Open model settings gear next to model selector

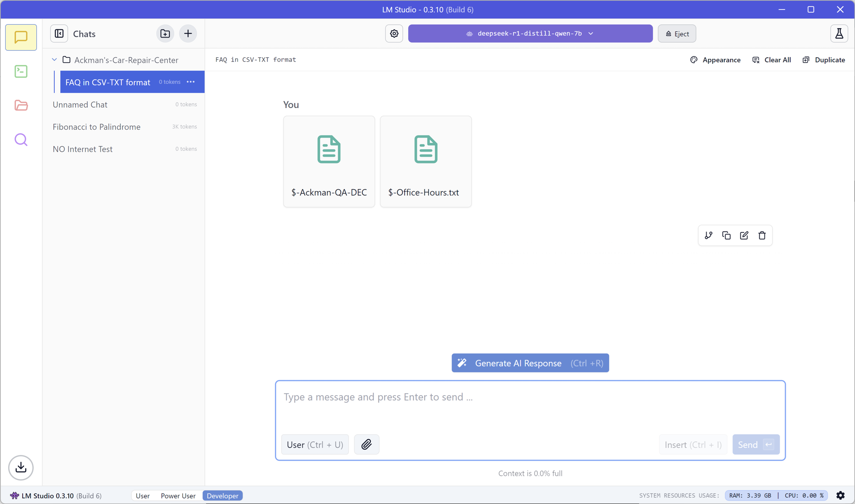coord(394,33)
